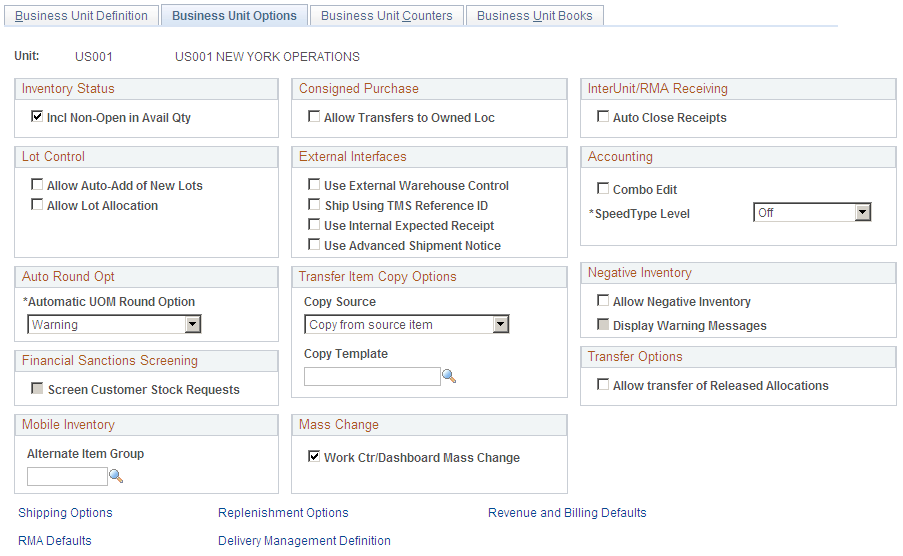Enable Allow Auto-Add of New Lots
The width and height of the screenshot is (903, 556).
(x=37, y=184)
